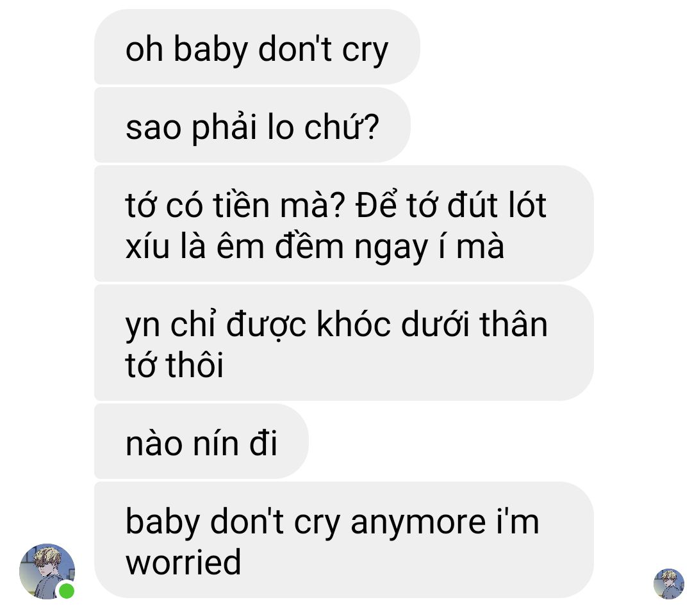Click the word 'nín' in fifth message
692x616 pixels.
[x=216, y=443]
